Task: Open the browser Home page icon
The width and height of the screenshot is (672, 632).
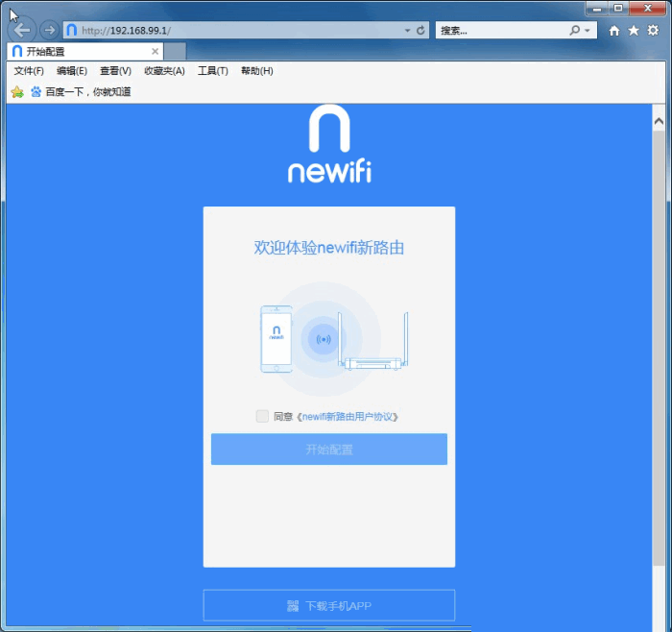Action: [x=614, y=31]
